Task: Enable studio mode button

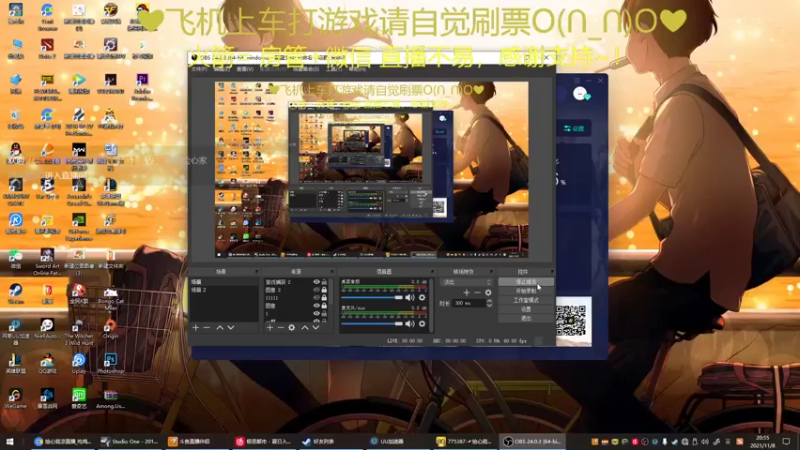Action: 526,300
